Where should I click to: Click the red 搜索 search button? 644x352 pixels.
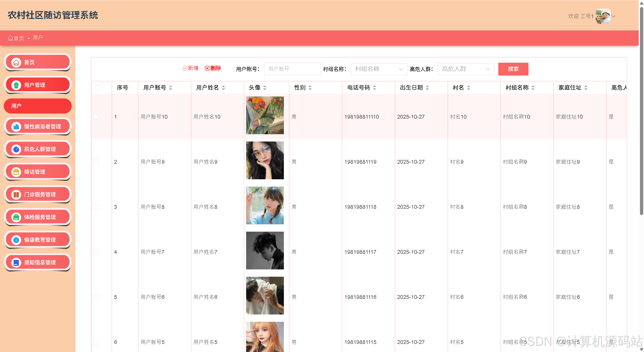[513, 69]
